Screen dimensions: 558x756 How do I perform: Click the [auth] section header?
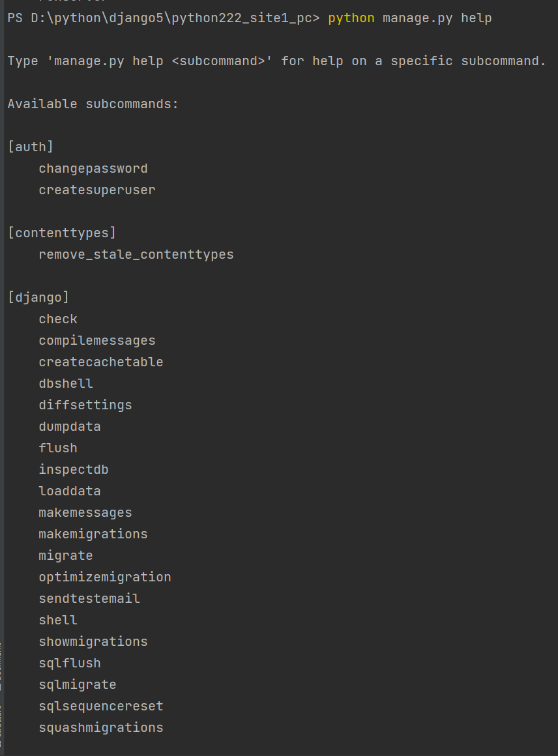tap(31, 147)
